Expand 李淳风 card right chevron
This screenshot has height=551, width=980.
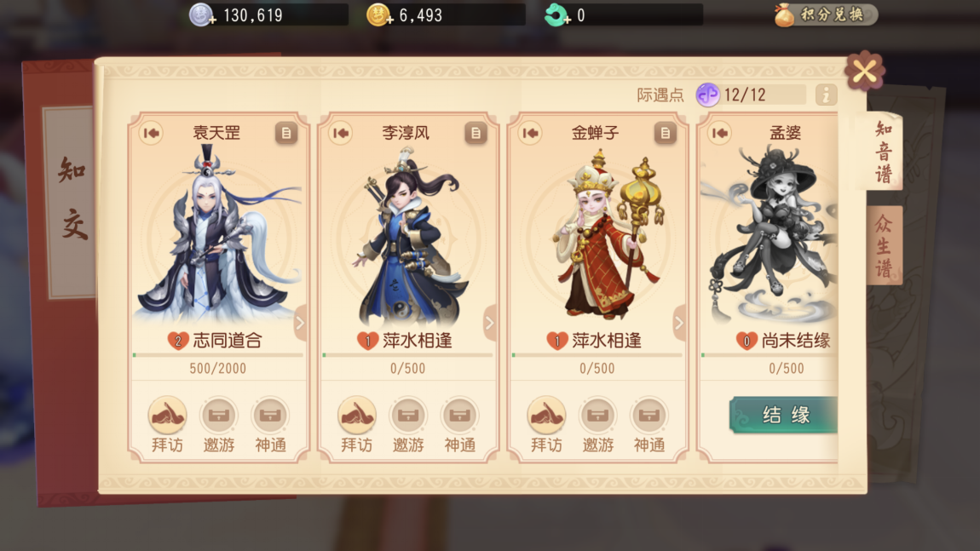[489, 323]
